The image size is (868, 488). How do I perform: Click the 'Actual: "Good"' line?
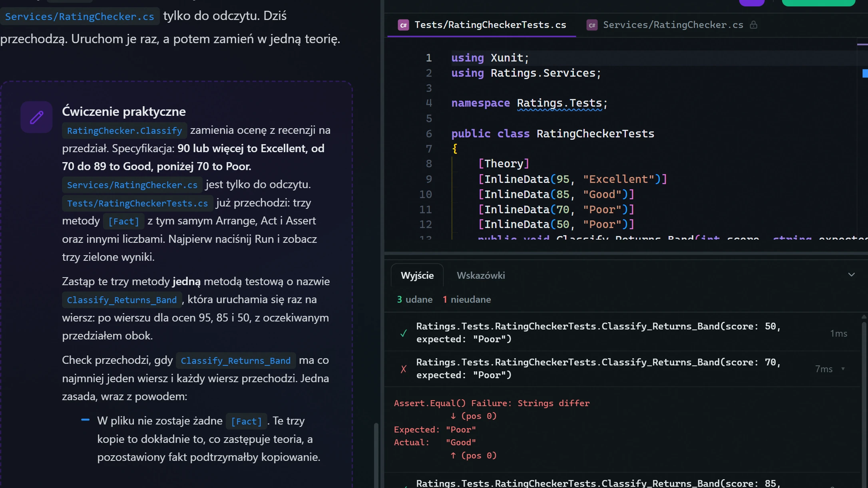coord(435,442)
